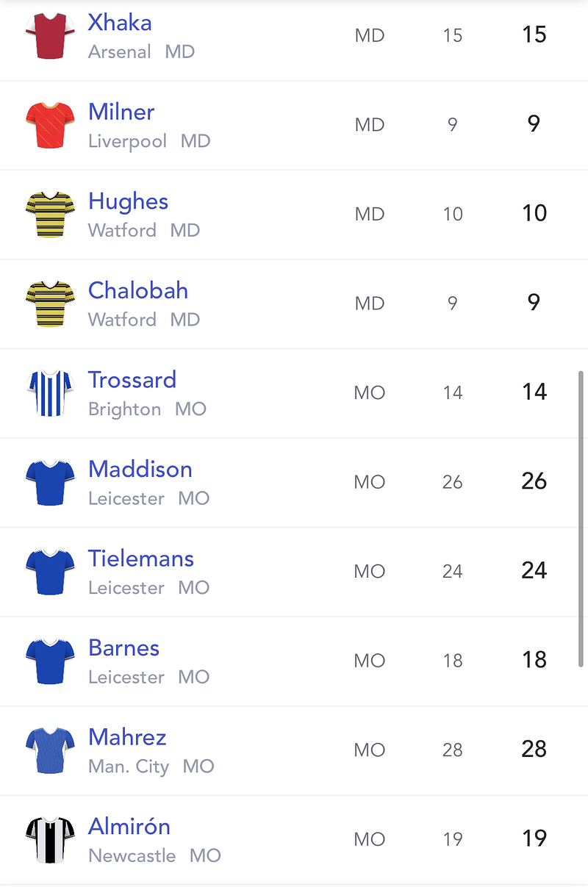Tap Trossard's Brighton striped jersey icon
Image resolution: width=588 pixels, height=887 pixels.
[50, 393]
